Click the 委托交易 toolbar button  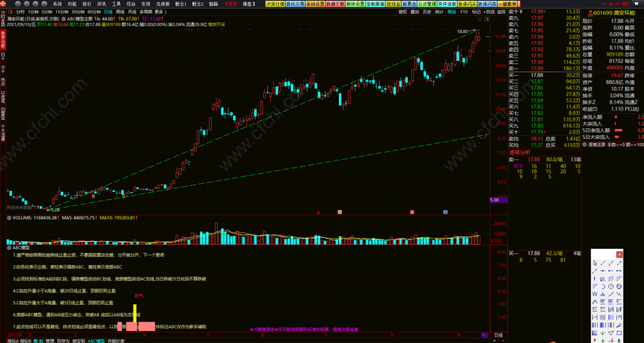tap(295, 4)
